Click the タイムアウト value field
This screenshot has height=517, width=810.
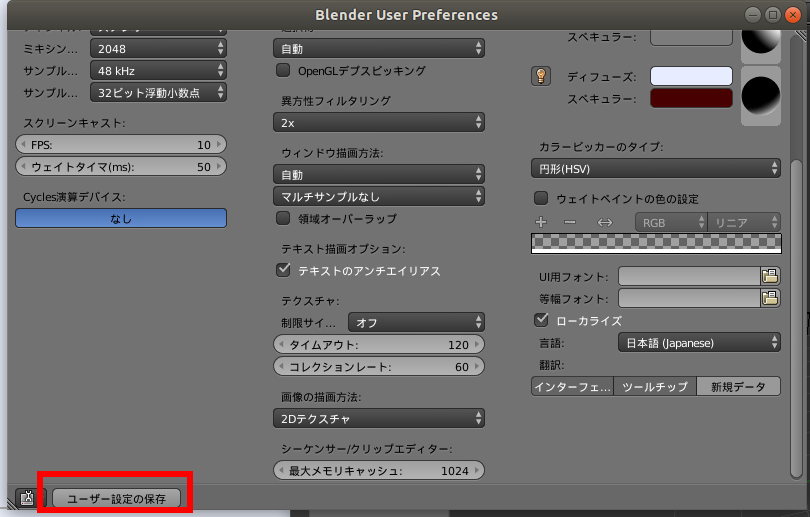click(379, 344)
